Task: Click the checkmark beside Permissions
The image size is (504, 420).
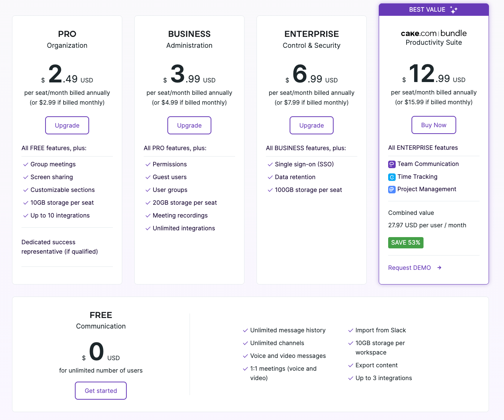Action: tap(148, 164)
